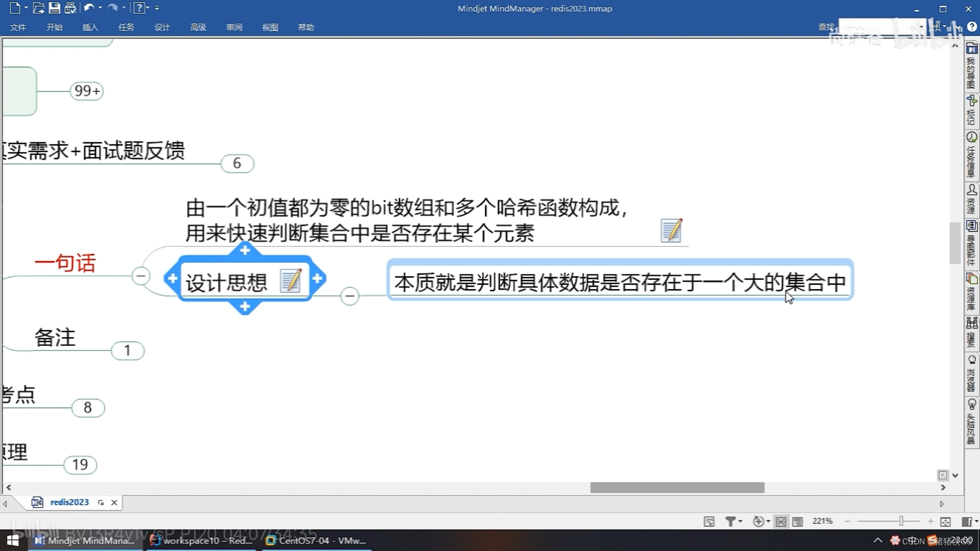Click the zoom slider handle
Image resolution: width=980 pixels, height=551 pixels.
[x=901, y=521]
